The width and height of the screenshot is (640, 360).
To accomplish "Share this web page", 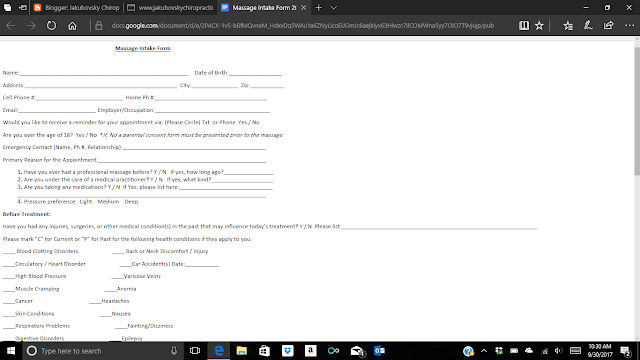I will tap(609, 26).
